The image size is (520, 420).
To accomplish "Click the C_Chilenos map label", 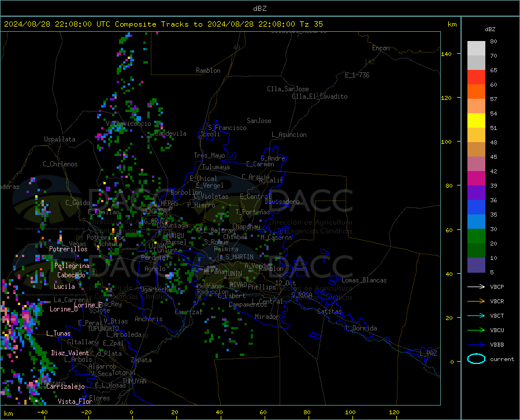I will coord(60,164).
